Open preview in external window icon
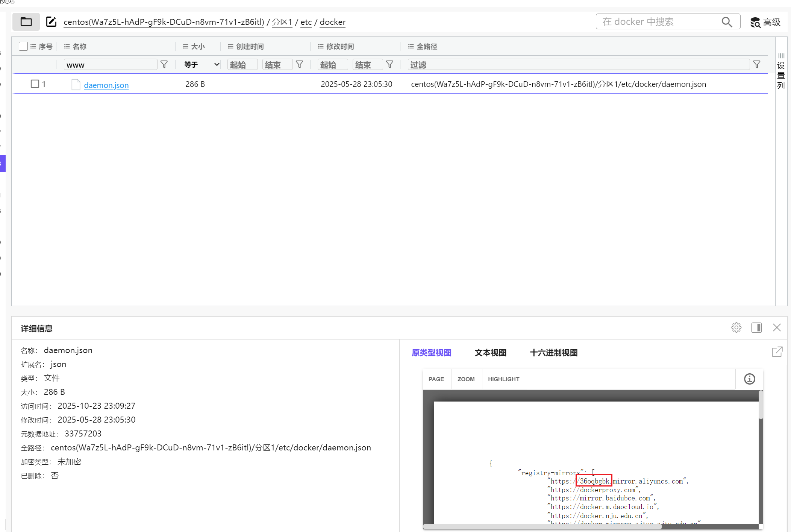The image size is (791, 532). click(777, 352)
